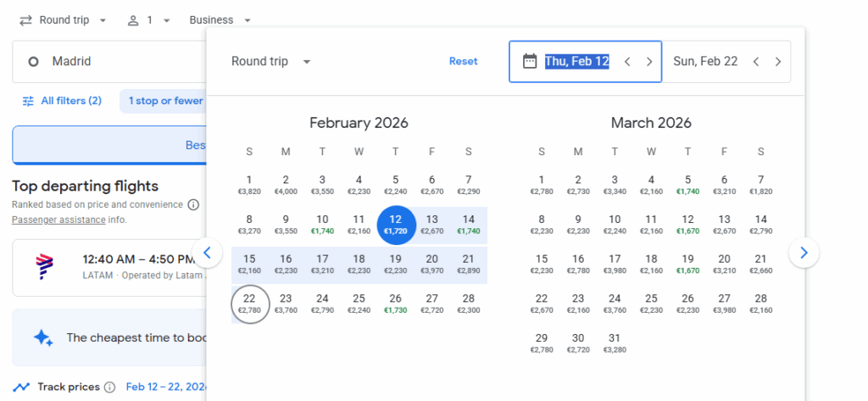Viewport: 868px width, 401px height.
Task: Click the Passenger info icon near ranking text
Action: (193, 204)
